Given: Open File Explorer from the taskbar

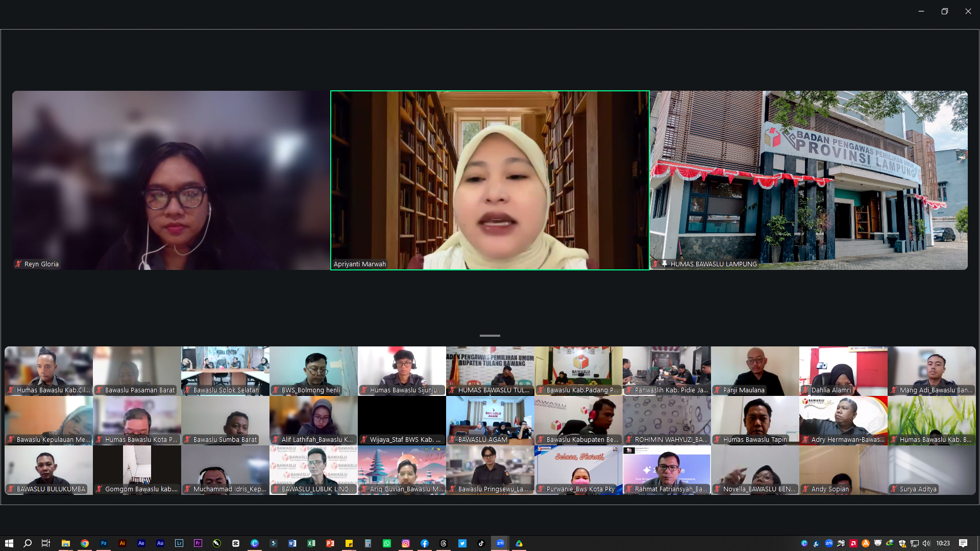Looking at the screenshot, I should tap(66, 543).
